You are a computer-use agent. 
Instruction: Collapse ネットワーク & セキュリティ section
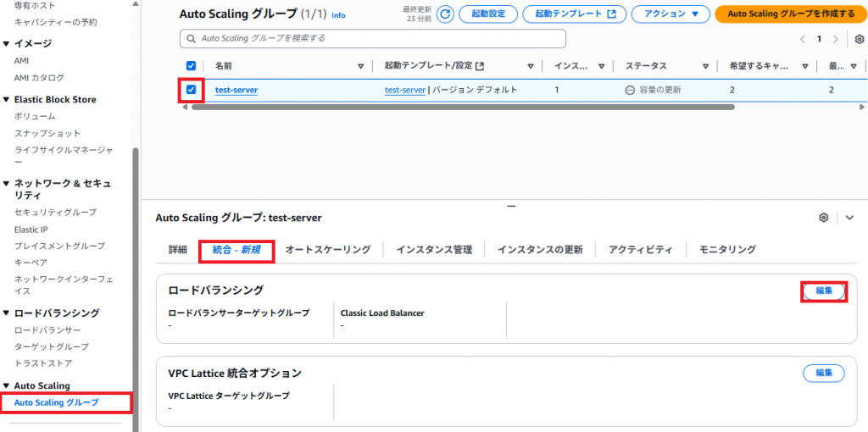point(6,183)
